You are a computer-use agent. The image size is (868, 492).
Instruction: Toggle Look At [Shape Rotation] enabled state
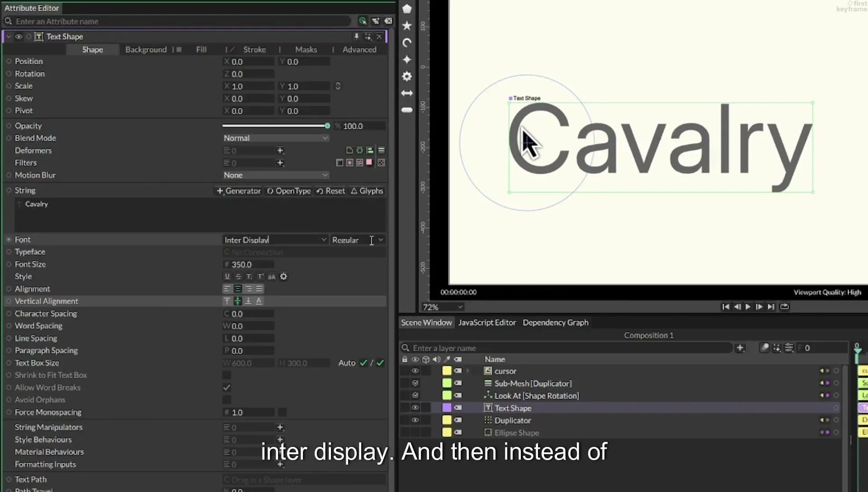pyautogui.click(x=415, y=395)
